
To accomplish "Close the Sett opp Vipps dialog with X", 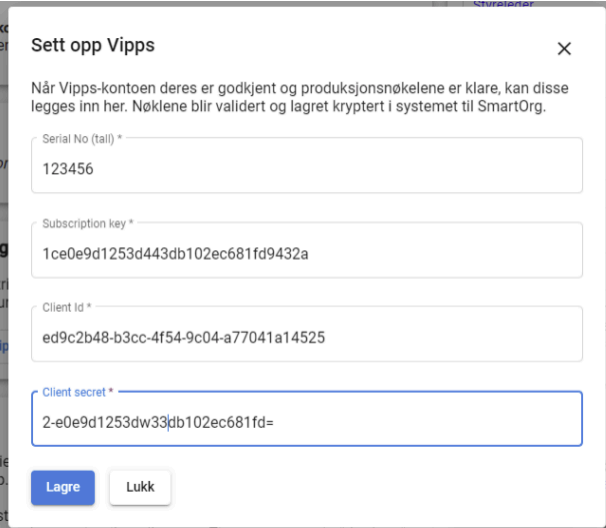I will (x=564, y=49).
